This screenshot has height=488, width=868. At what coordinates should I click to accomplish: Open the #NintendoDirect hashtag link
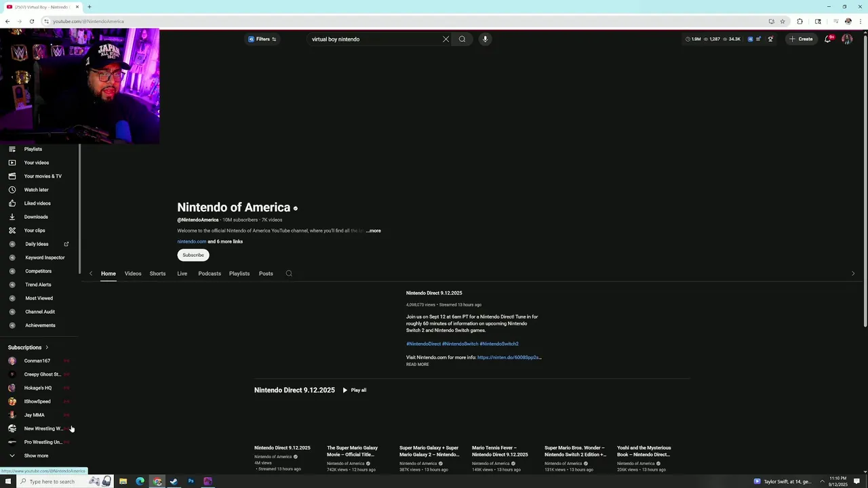[x=423, y=344]
